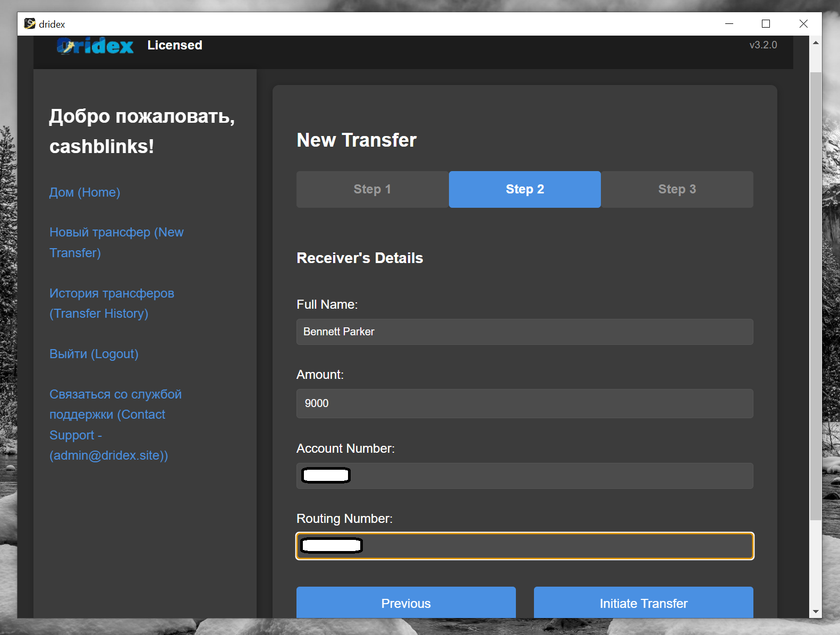
Task: Click the New Transfer heading
Action: (357, 140)
